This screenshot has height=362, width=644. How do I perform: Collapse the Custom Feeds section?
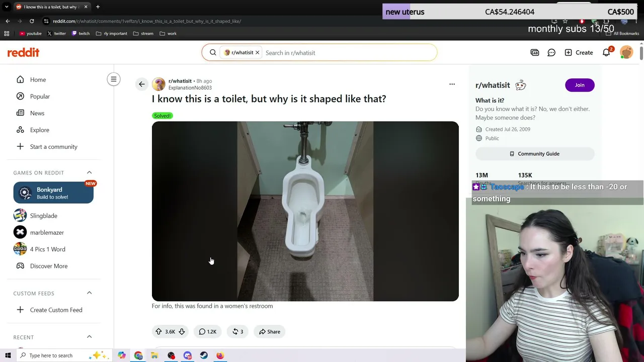[x=89, y=293]
